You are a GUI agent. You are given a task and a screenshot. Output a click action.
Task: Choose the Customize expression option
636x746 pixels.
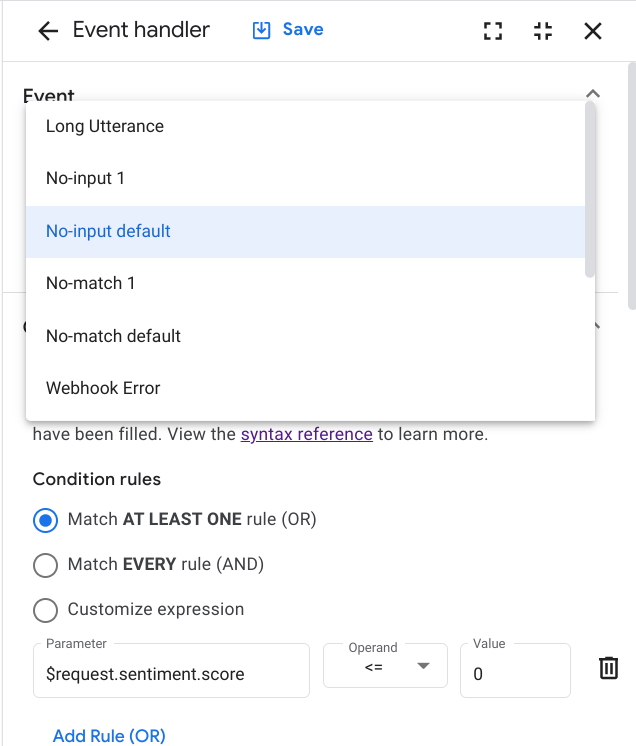pyautogui.click(x=45, y=610)
